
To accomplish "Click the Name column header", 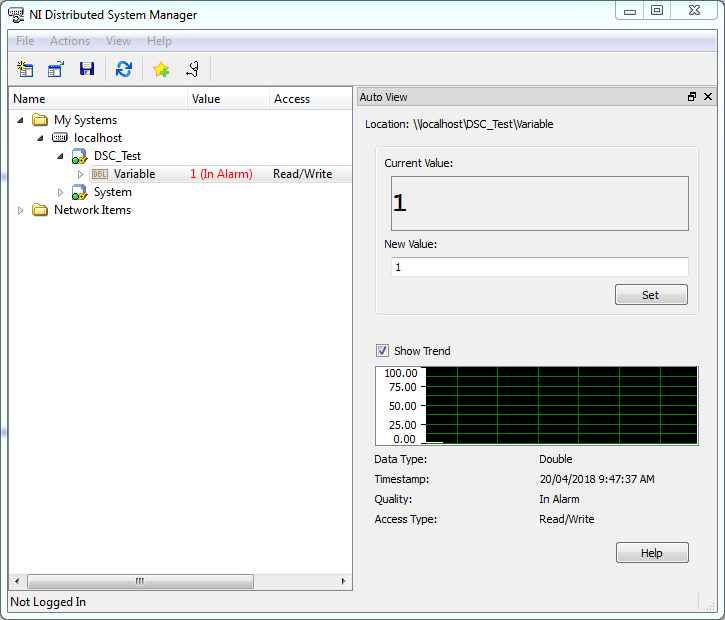I will point(98,98).
